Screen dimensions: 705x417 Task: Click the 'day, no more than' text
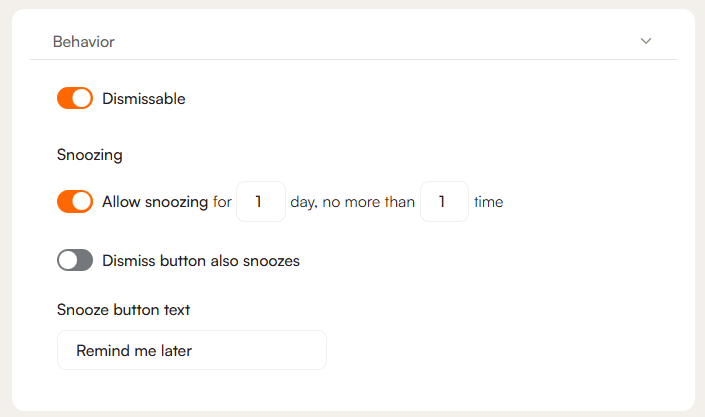point(352,202)
